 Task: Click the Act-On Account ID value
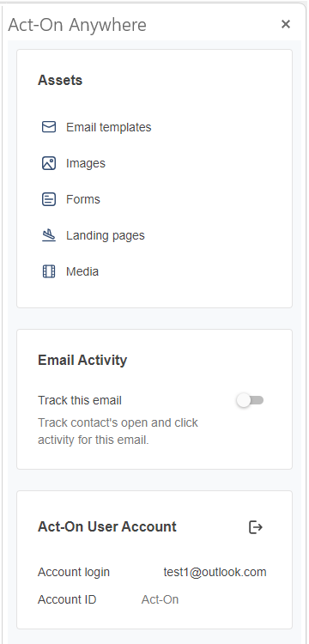pyautogui.click(x=160, y=599)
